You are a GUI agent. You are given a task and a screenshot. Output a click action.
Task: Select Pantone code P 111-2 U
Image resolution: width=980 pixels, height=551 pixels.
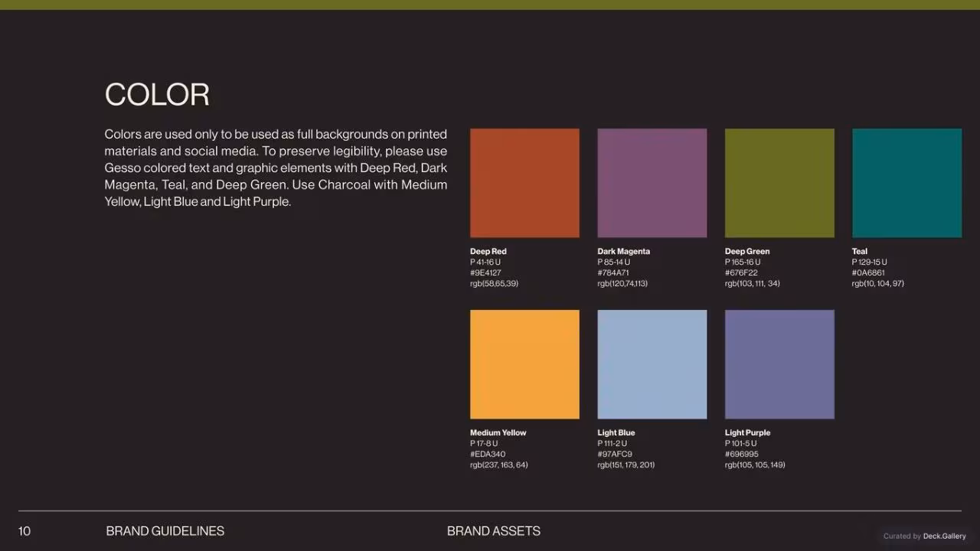[612, 443]
